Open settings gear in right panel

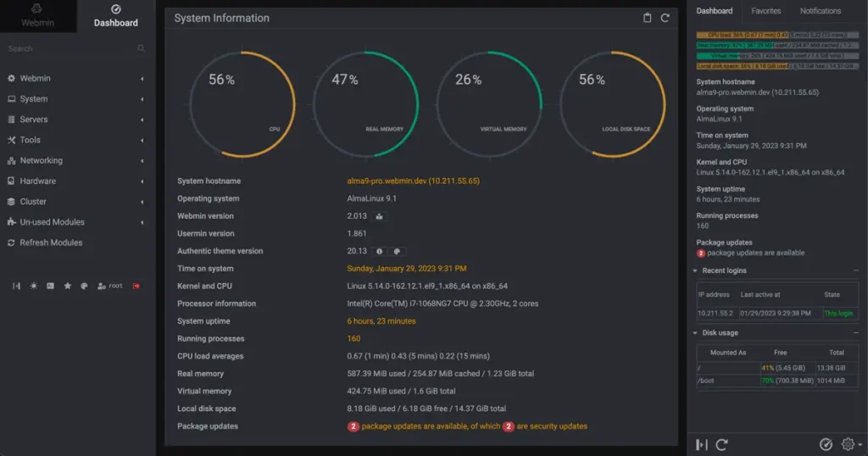pyautogui.click(x=848, y=444)
